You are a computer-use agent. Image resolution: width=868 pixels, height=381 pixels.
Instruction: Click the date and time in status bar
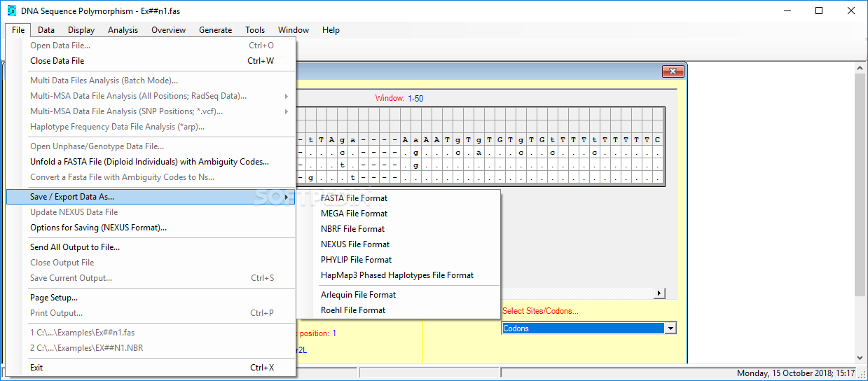pos(796,373)
